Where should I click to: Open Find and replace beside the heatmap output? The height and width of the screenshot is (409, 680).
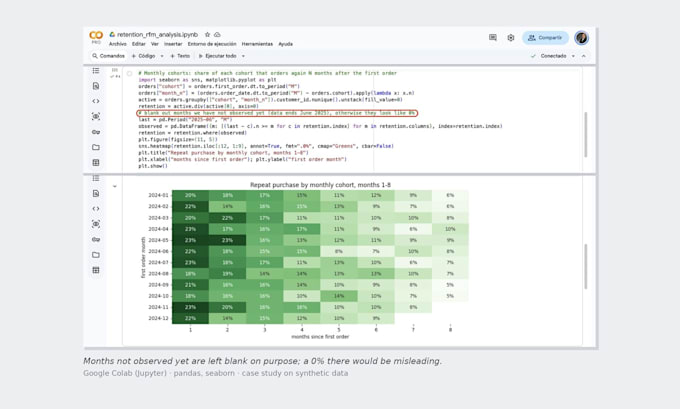(x=96, y=193)
